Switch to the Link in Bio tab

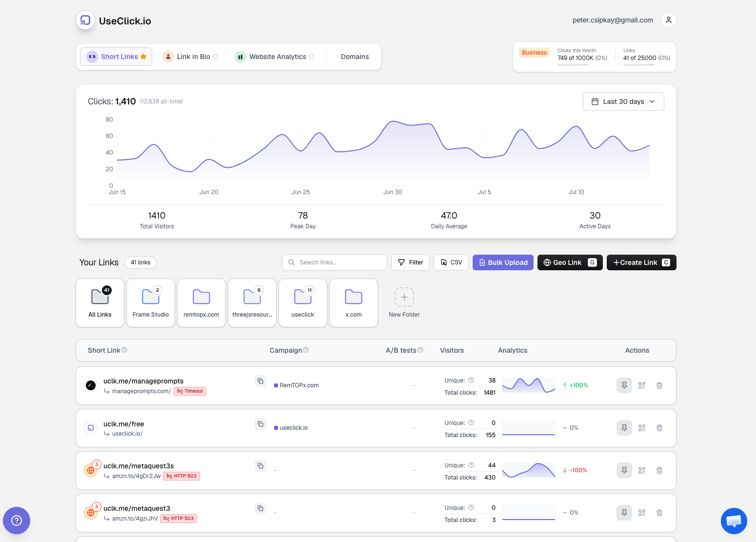[191, 57]
